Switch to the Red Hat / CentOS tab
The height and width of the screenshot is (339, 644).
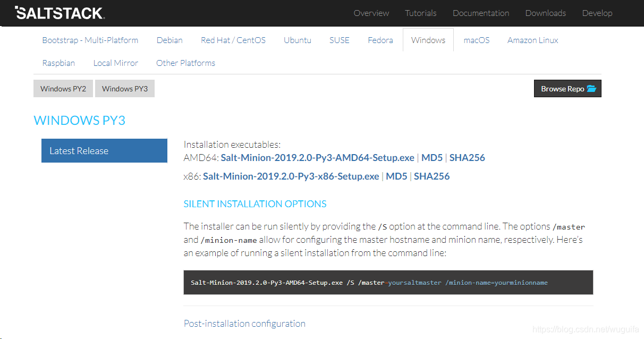pos(233,40)
